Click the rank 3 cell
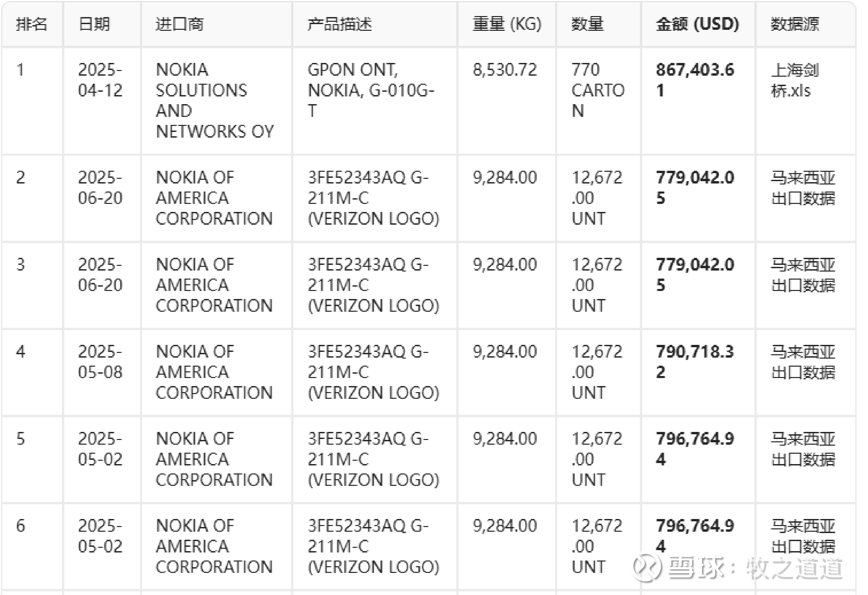 pyautogui.click(x=20, y=265)
